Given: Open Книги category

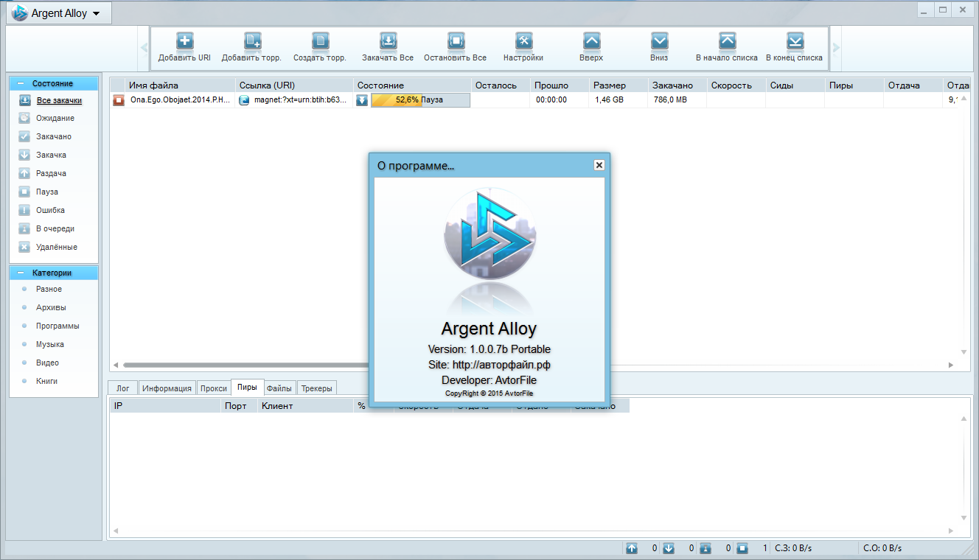Looking at the screenshot, I should click(46, 381).
